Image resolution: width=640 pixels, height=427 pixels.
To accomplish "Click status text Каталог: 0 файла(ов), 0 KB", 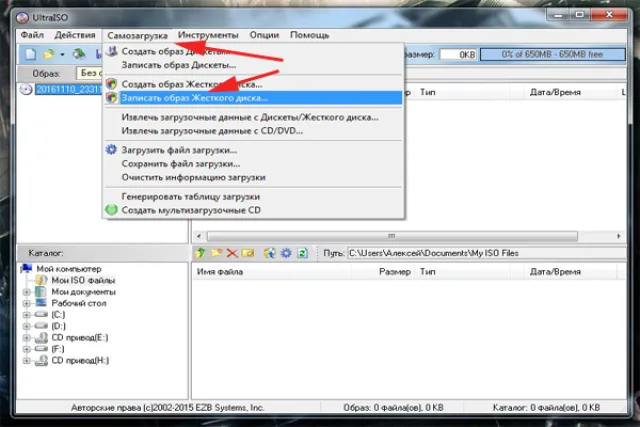I will (x=547, y=407).
